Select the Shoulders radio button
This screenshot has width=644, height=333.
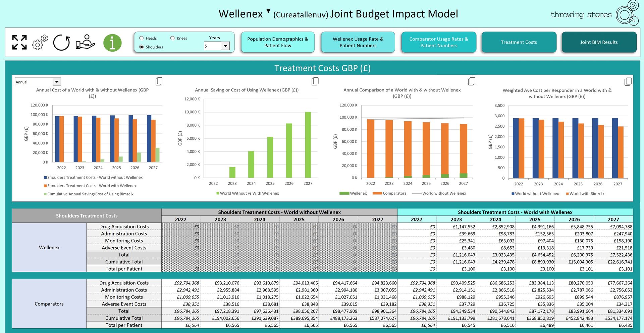142,47
